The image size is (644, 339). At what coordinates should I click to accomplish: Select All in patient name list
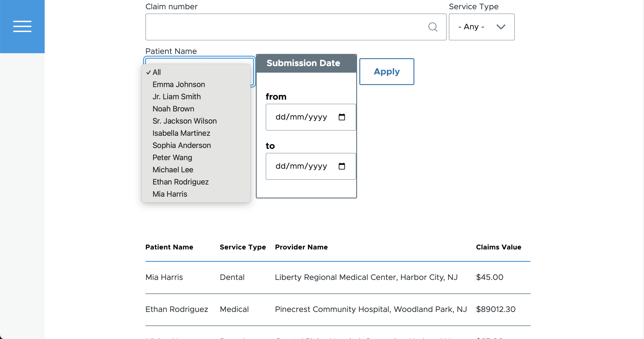click(157, 72)
